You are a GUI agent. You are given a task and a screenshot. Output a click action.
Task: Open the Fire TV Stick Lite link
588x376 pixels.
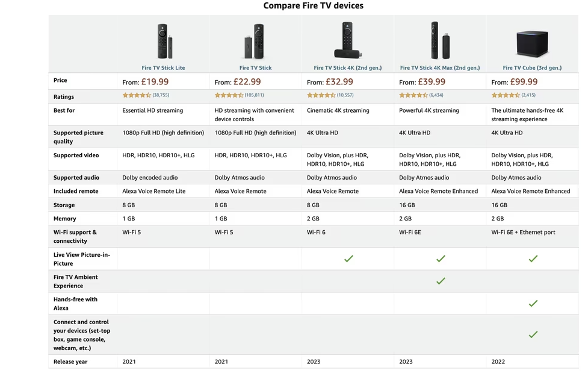163,68
